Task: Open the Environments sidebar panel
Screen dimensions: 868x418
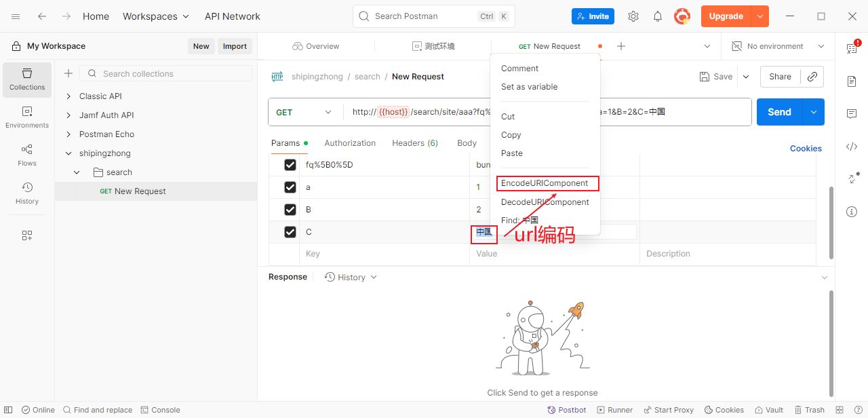Action: point(27,117)
